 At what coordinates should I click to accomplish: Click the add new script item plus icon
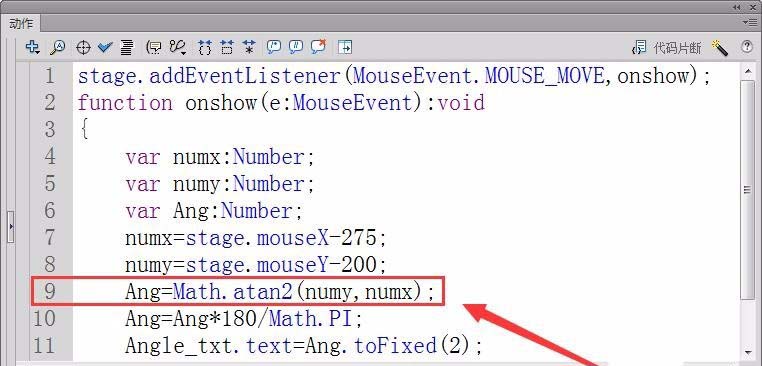[33, 47]
